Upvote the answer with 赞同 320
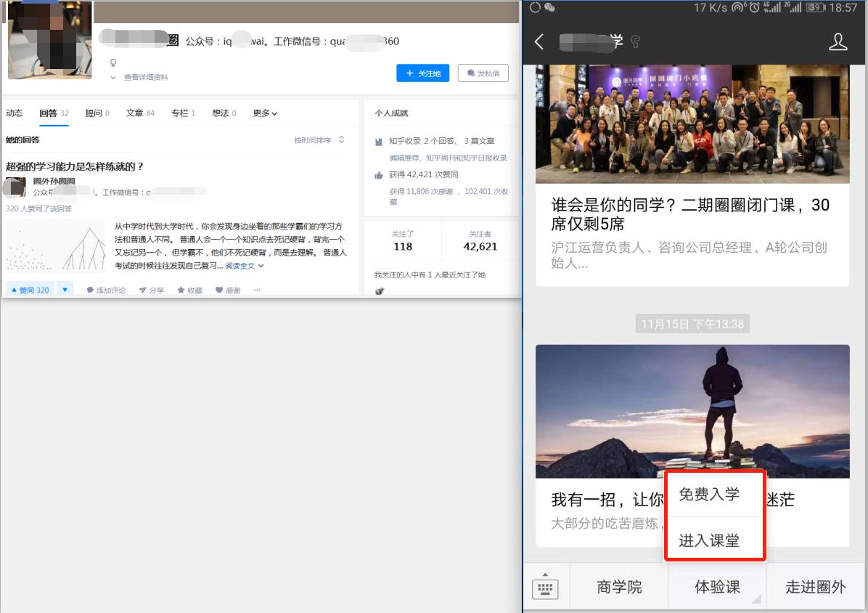868x613 pixels. point(30,289)
